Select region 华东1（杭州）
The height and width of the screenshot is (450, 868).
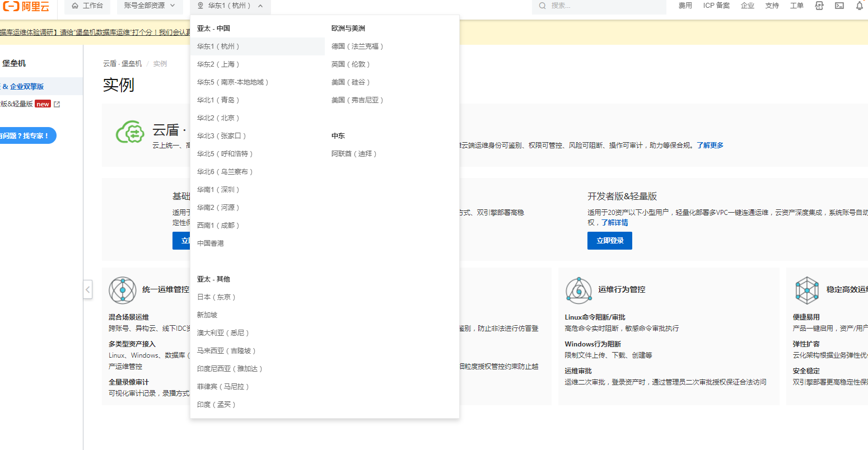coord(258,46)
